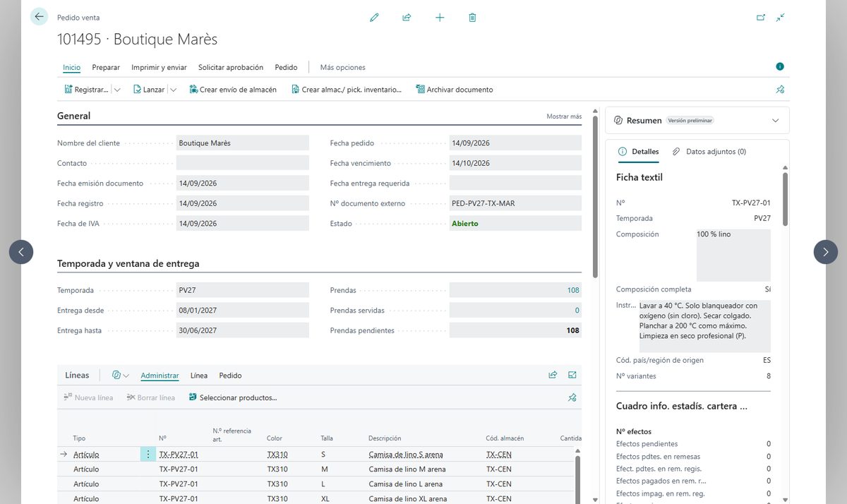Pin the main action bar
The height and width of the screenshot is (504, 847).
[x=780, y=90]
